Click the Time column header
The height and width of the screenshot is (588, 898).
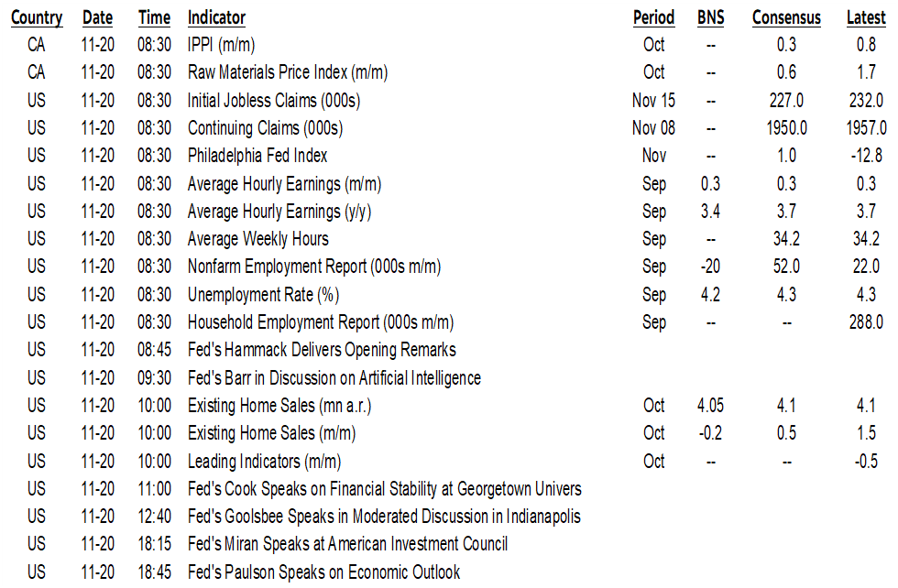tap(154, 17)
